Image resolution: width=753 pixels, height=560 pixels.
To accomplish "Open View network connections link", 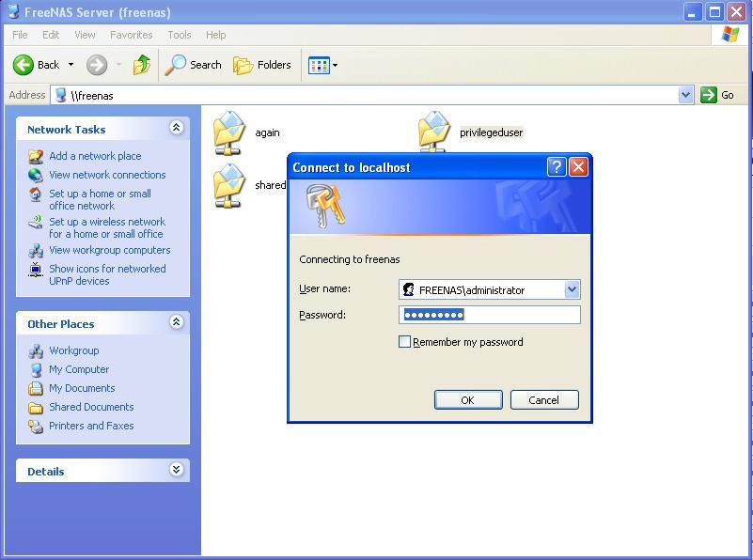I will (x=107, y=175).
